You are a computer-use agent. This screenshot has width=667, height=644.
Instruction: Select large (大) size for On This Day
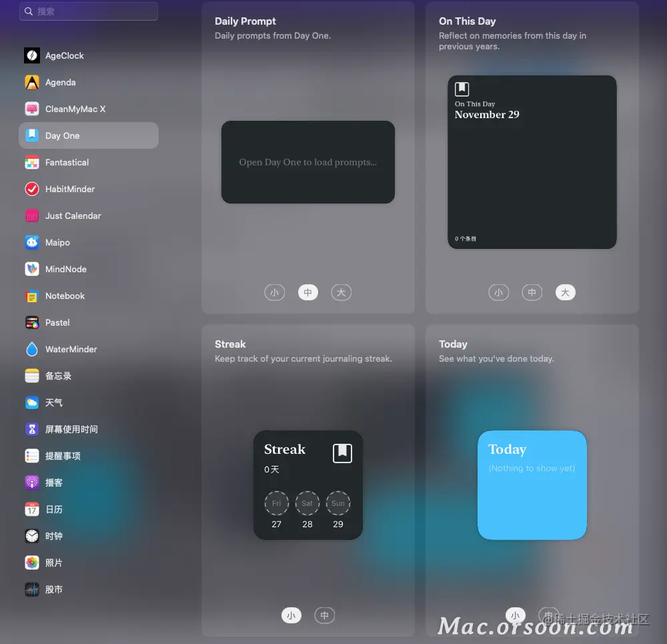[566, 292]
